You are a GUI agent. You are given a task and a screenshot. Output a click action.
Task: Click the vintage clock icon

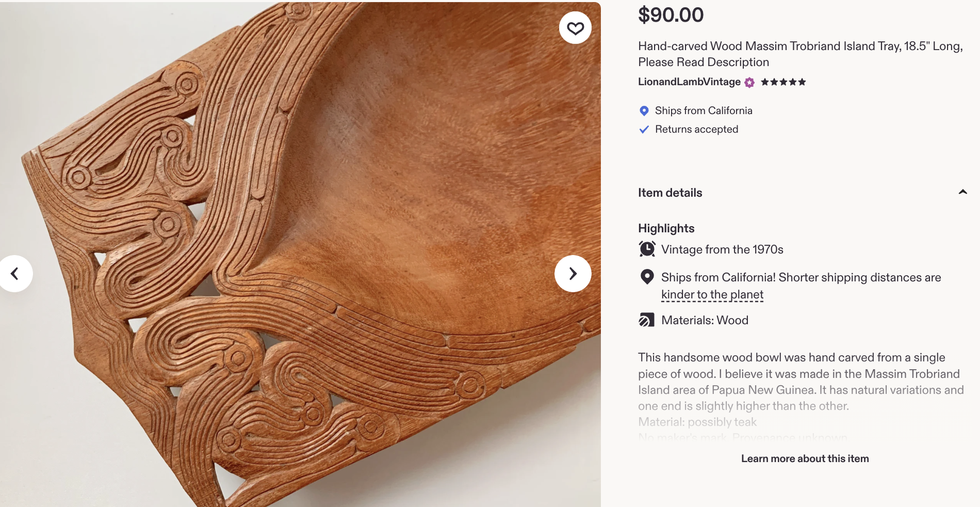(647, 249)
